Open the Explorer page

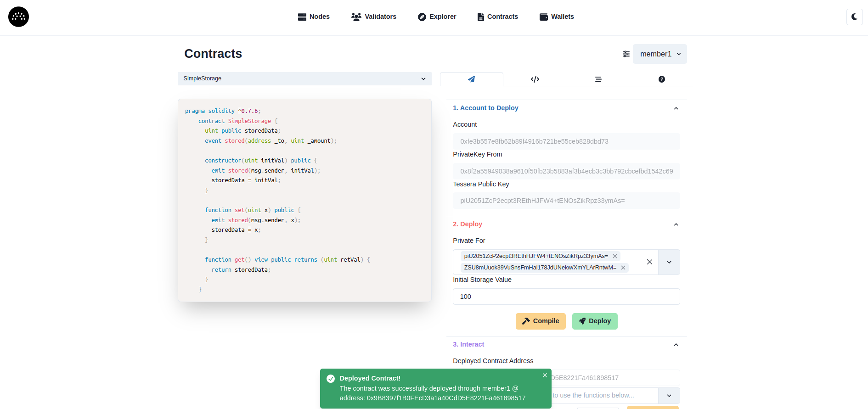coord(437,17)
